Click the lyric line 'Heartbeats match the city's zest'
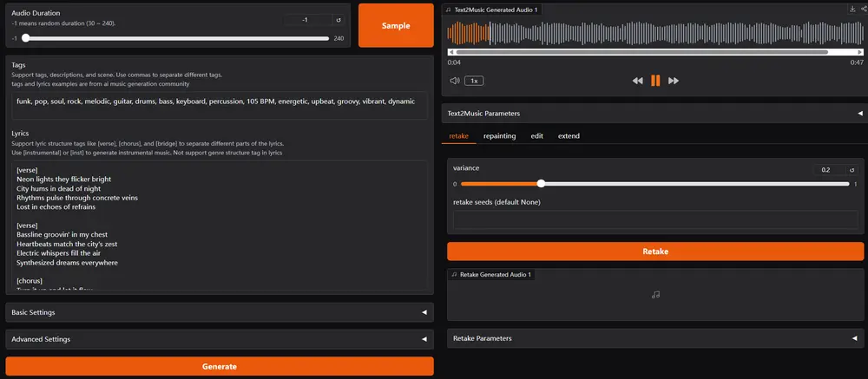Screen dimensions: 868x379 tap(67, 244)
